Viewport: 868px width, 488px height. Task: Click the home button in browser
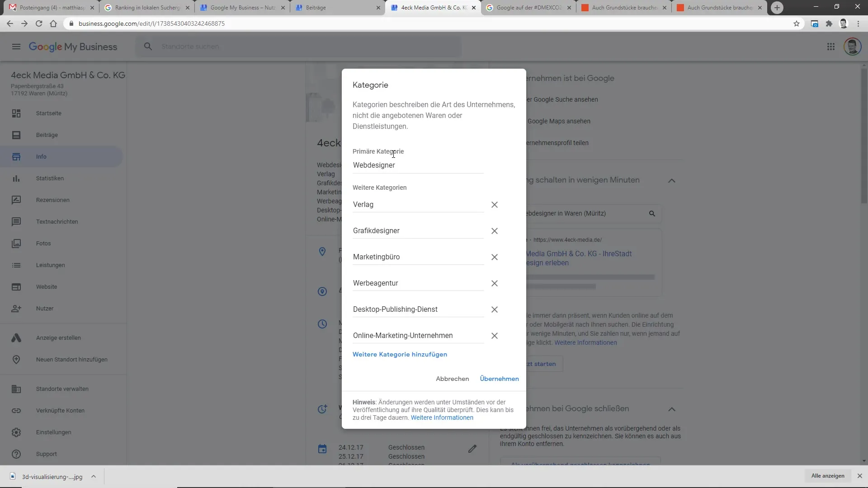[53, 23]
